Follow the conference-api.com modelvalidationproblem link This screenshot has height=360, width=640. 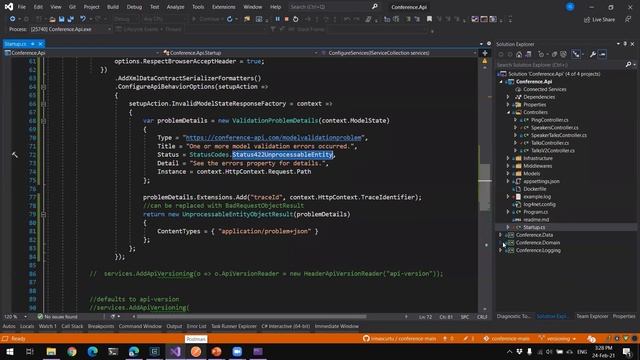[x=273, y=138]
